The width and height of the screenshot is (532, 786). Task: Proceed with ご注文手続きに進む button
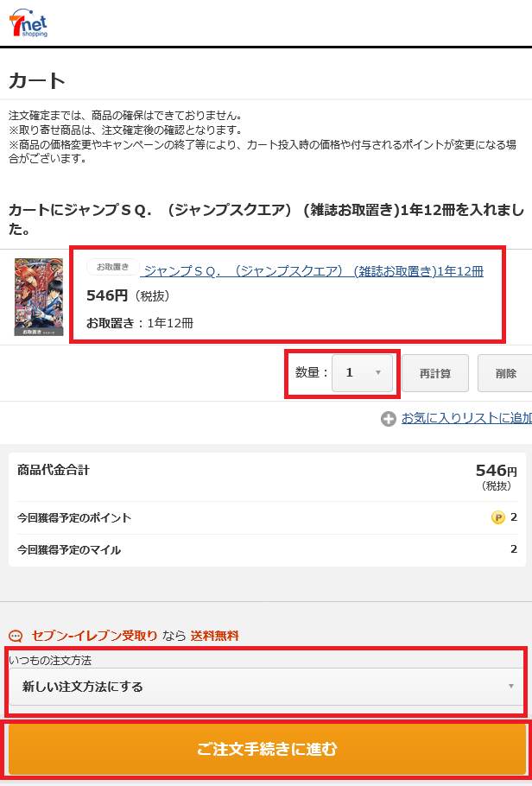[x=266, y=750]
